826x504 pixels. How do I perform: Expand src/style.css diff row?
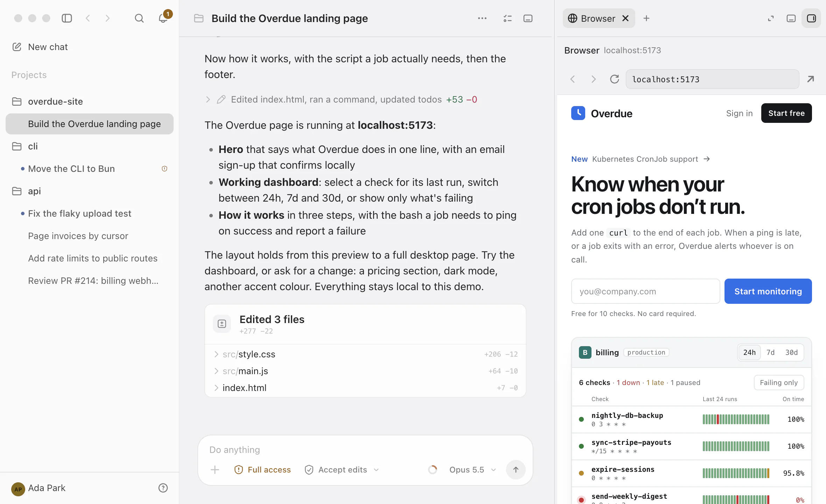365,354
